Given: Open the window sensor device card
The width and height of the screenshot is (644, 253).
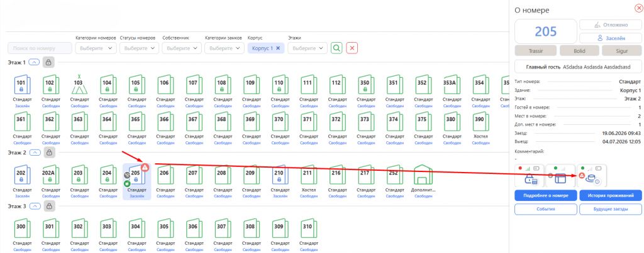Looking at the screenshot, I should 560,176.
